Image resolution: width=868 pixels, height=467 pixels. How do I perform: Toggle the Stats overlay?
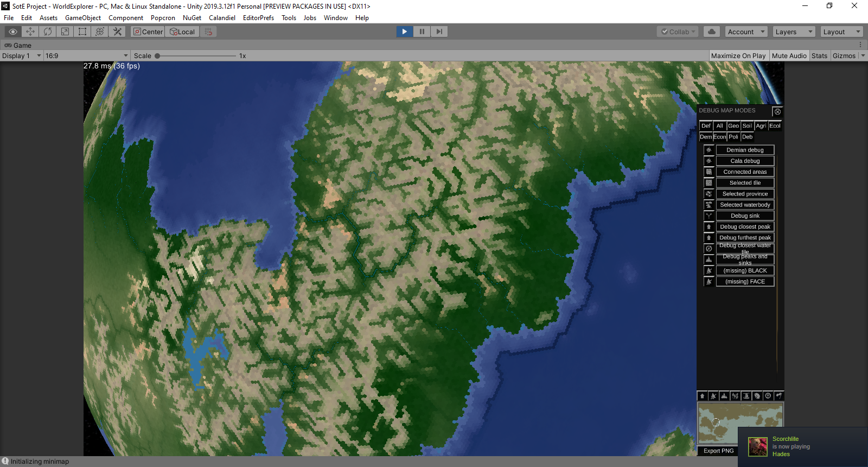819,55
